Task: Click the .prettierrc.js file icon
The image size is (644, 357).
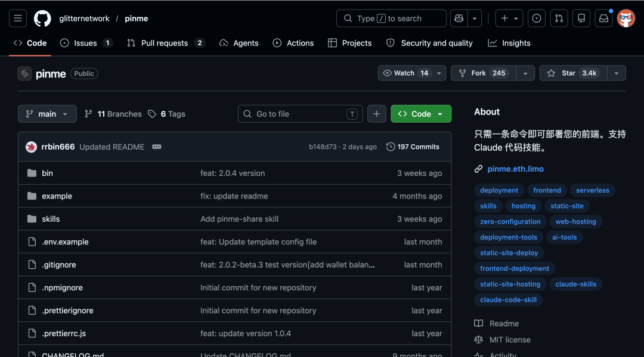Action: tap(32, 334)
